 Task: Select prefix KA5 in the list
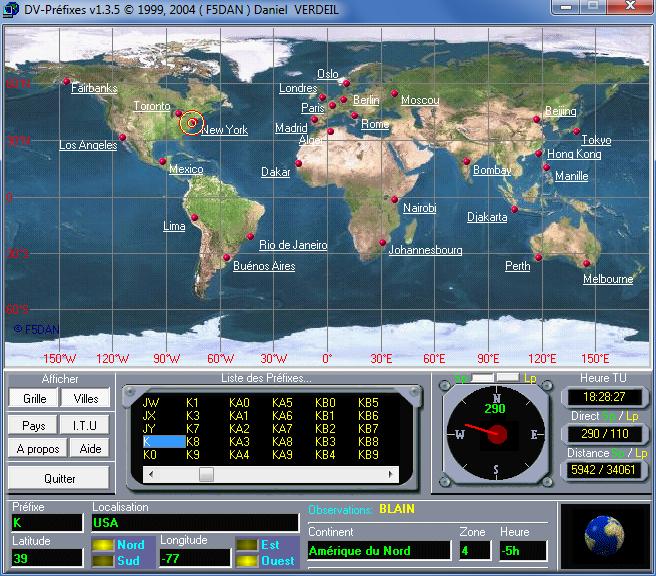coord(283,402)
